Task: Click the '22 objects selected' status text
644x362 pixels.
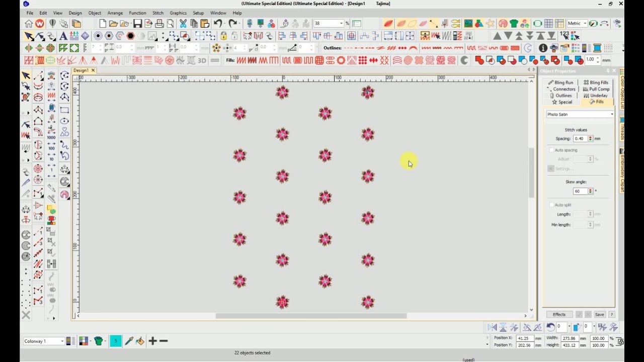Action: click(252, 353)
